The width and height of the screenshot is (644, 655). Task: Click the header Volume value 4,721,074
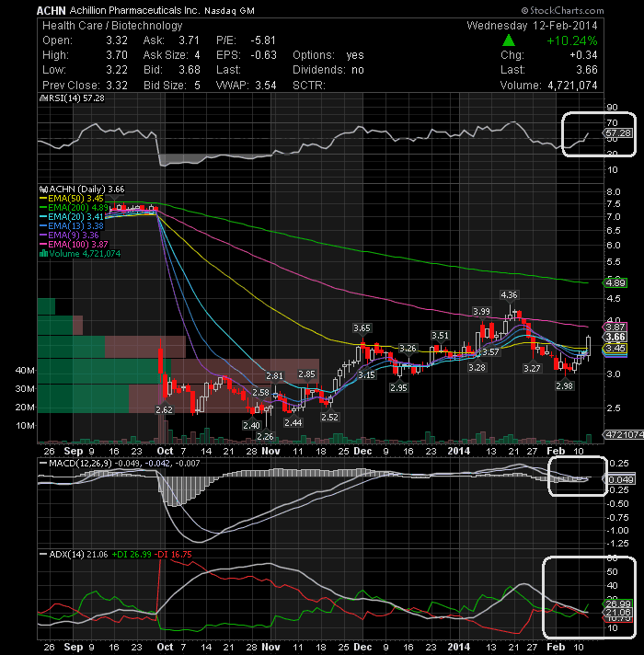click(572, 86)
